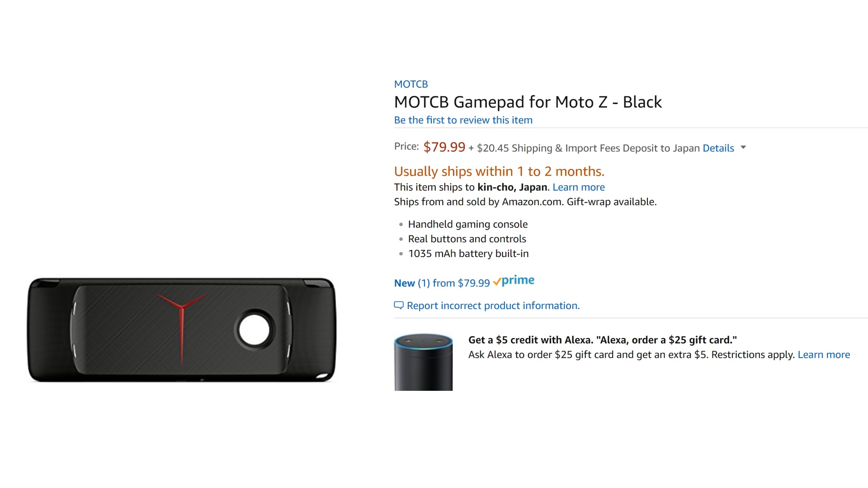Click the 'Handheld gaming console' bullet point

467,225
